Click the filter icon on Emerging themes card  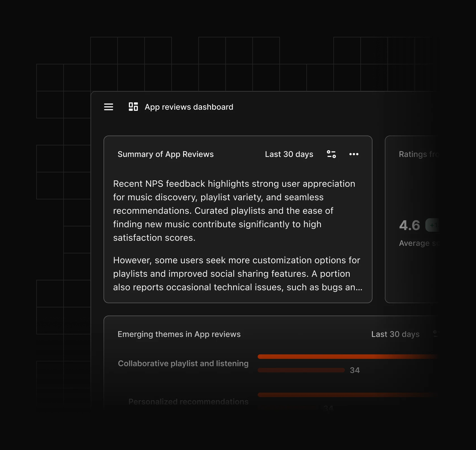(435, 334)
